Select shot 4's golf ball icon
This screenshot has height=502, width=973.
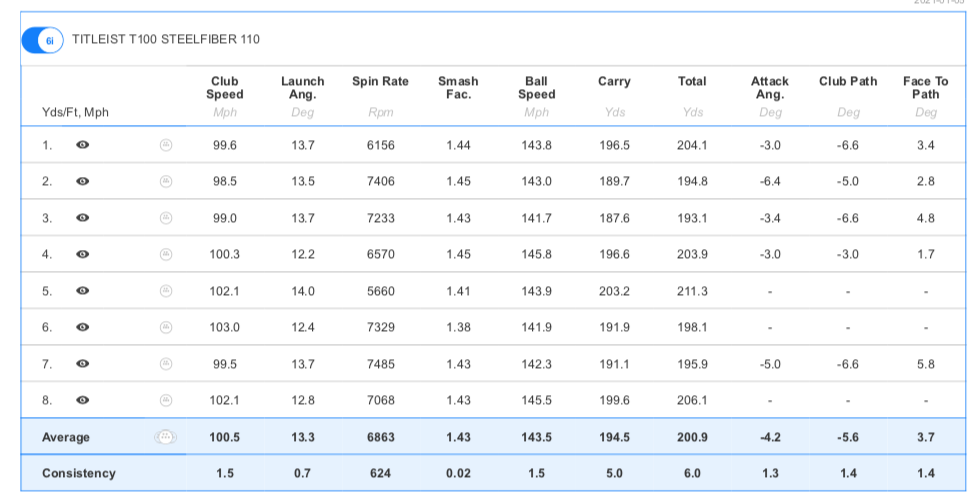click(x=167, y=254)
